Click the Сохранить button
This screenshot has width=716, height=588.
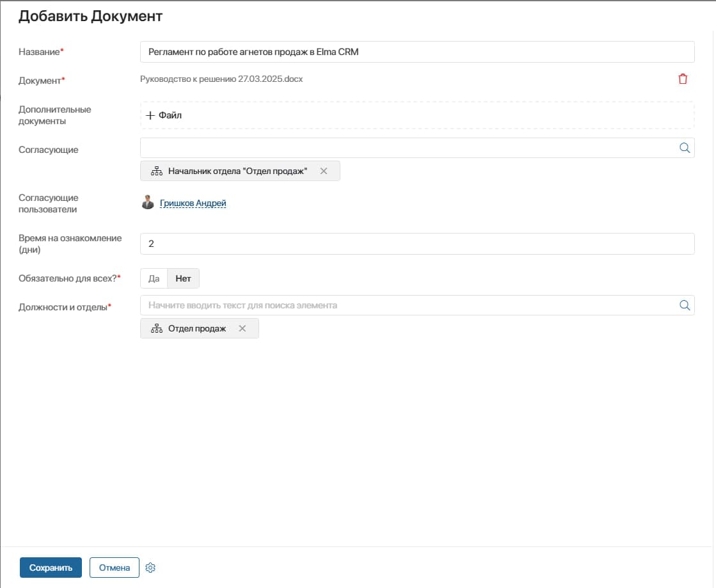point(51,568)
